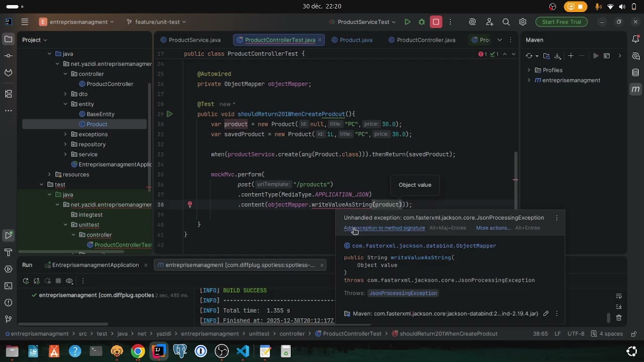
Task: Expand entreprisemanagment Maven project node
Action: pyautogui.click(x=529, y=80)
